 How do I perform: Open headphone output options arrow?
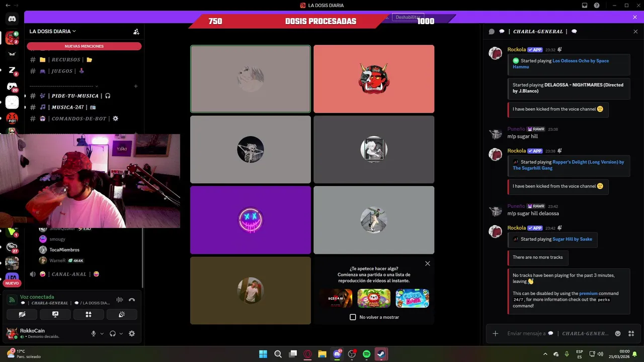tap(121, 333)
